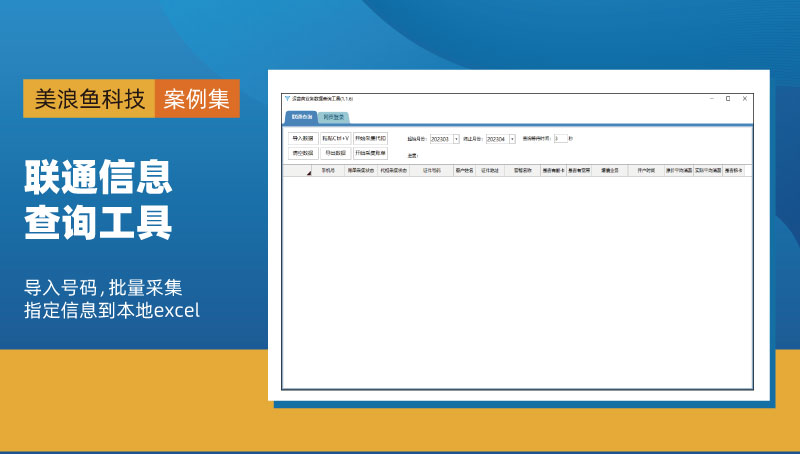Click the 客户姓名 column header
The height and width of the screenshot is (454, 800).
pyautogui.click(x=464, y=170)
